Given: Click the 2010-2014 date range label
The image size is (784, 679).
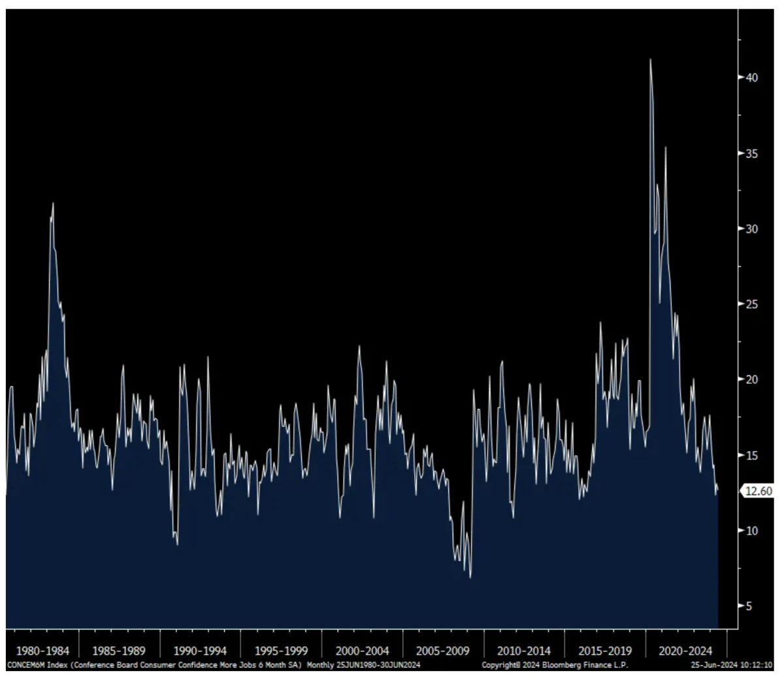Looking at the screenshot, I should coord(523,651).
